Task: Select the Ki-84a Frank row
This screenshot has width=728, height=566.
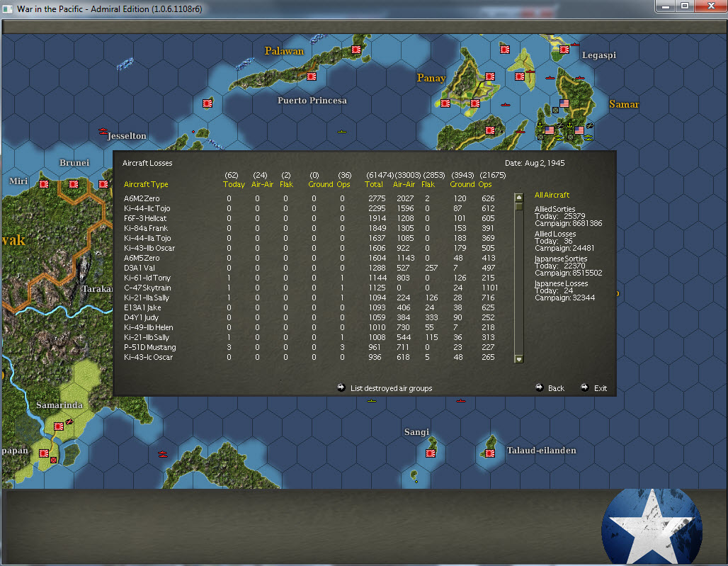Action: pos(311,228)
